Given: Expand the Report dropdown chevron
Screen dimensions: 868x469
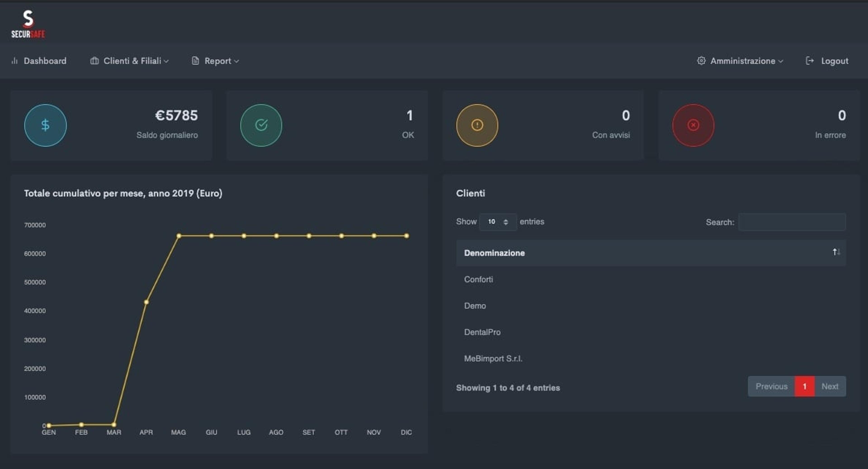Looking at the screenshot, I should (236, 61).
